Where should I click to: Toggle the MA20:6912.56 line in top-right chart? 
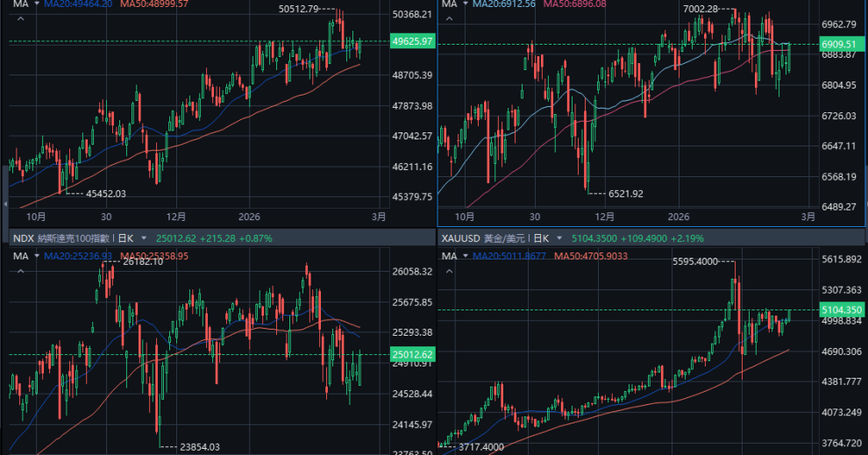(506, 4)
